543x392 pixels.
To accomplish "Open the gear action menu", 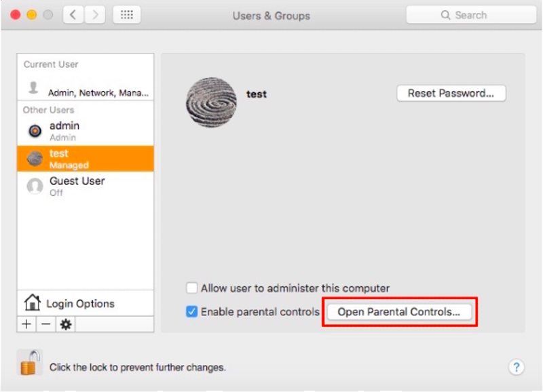I will 65,324.
